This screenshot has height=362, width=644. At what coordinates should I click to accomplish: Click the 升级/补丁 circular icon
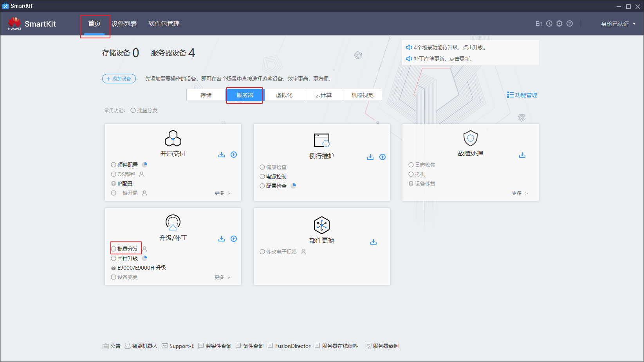point(173,222)
